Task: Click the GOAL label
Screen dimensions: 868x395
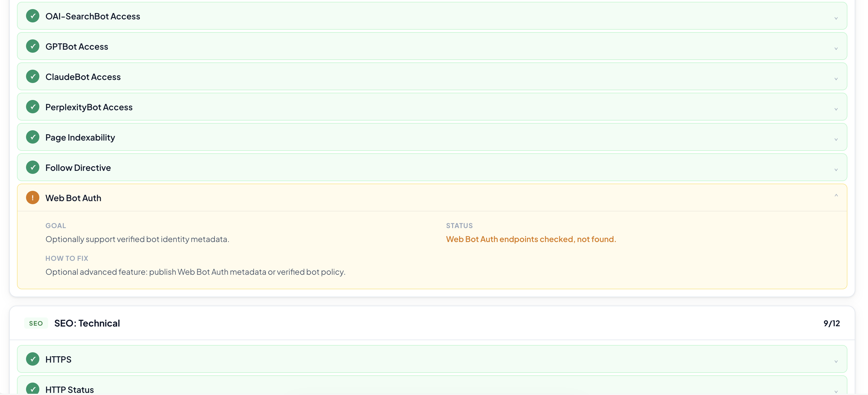Action: 56,226
